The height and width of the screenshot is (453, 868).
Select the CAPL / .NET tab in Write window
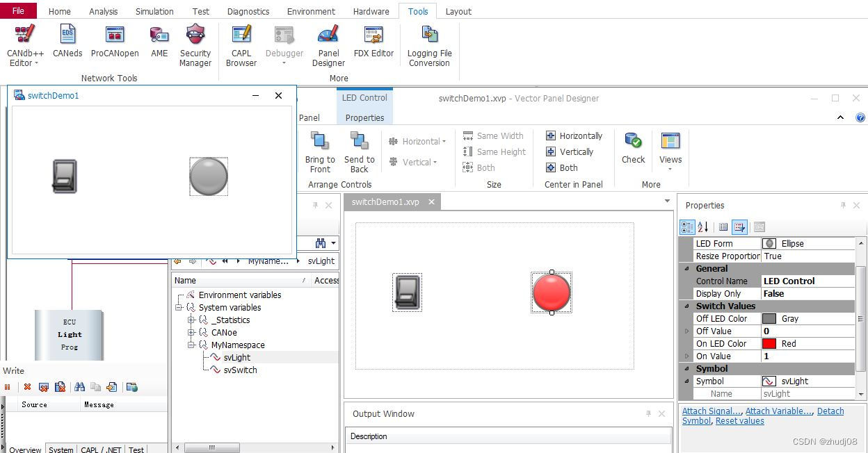click(x=101, y=450)
